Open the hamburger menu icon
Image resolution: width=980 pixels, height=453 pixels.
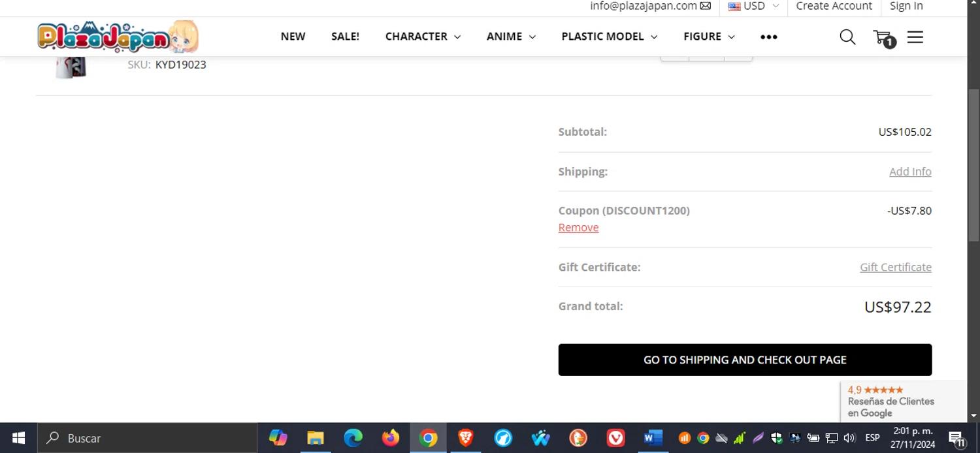pyautogui.click(x=915, y=37)
